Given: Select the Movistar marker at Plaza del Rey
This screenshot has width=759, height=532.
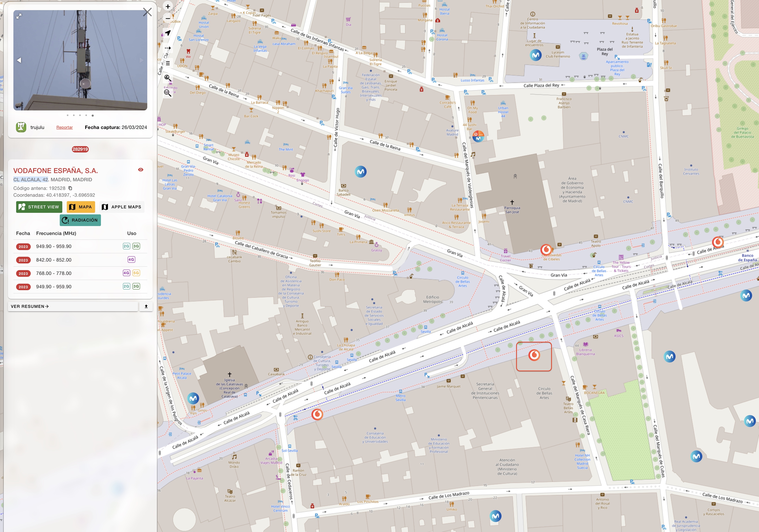Looking at the screenshot, I should tap(536, 55).
